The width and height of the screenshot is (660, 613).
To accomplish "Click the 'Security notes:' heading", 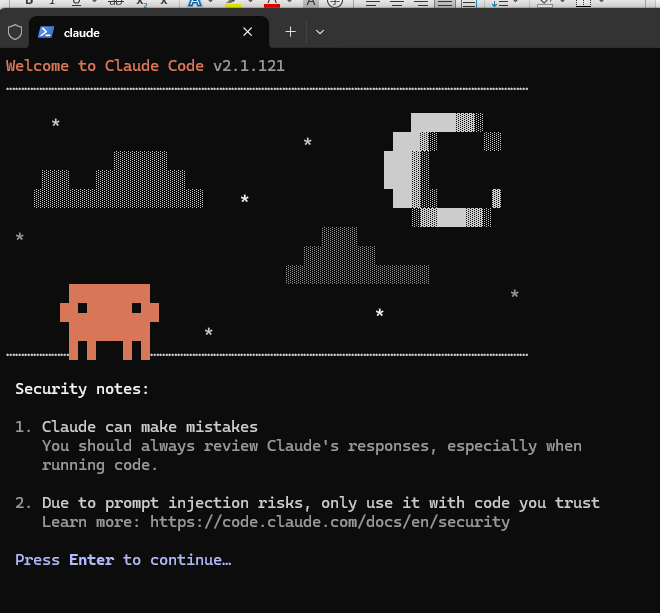I will coord(82,389).
